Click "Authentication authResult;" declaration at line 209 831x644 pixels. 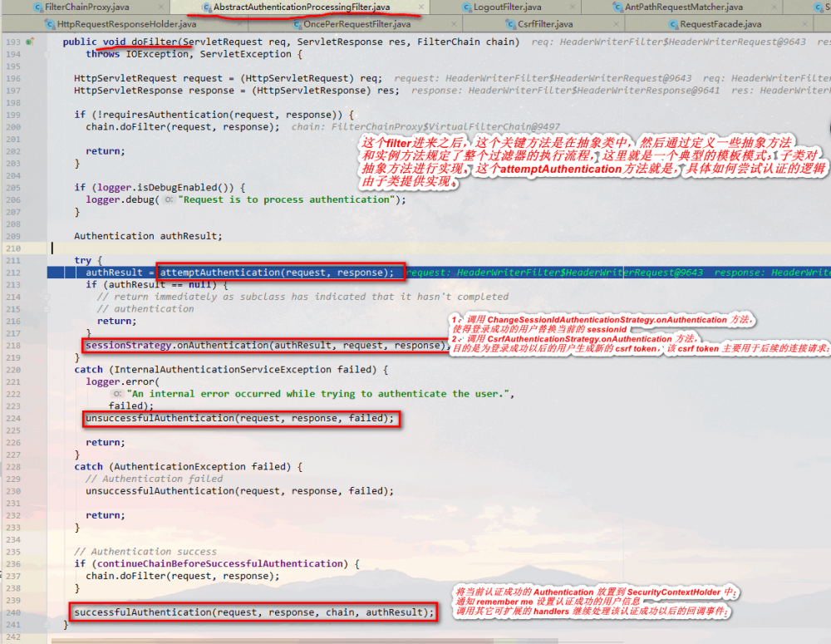(x=148, y=236)
